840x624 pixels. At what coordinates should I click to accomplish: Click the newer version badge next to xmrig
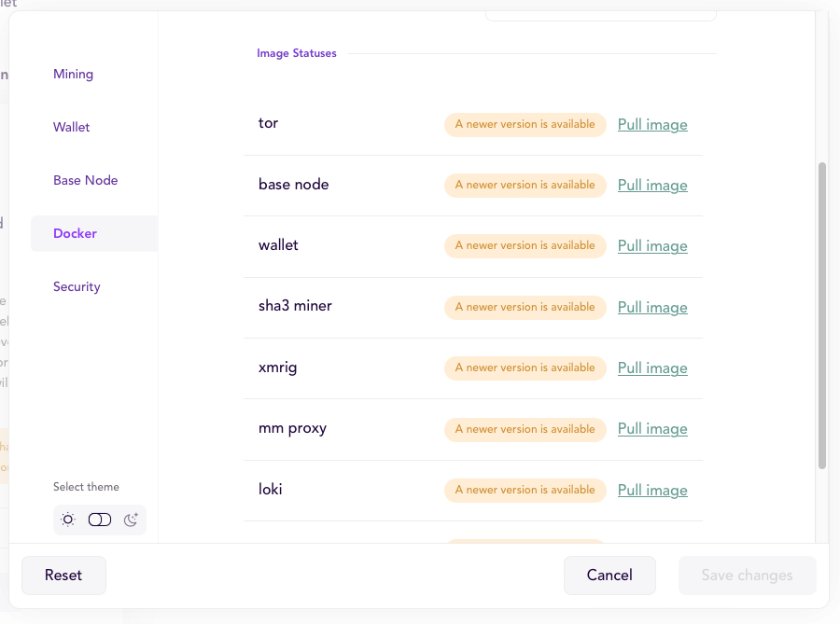[x=525, y=367]
